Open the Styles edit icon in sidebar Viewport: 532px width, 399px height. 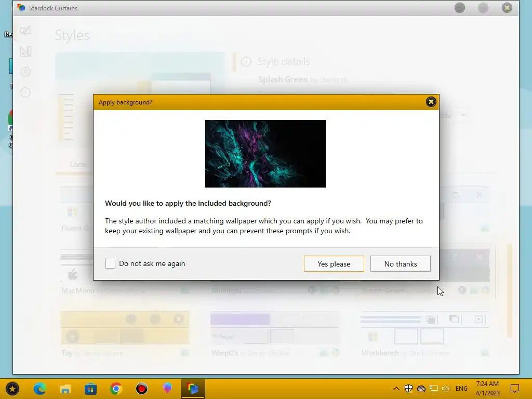point(26,31)
